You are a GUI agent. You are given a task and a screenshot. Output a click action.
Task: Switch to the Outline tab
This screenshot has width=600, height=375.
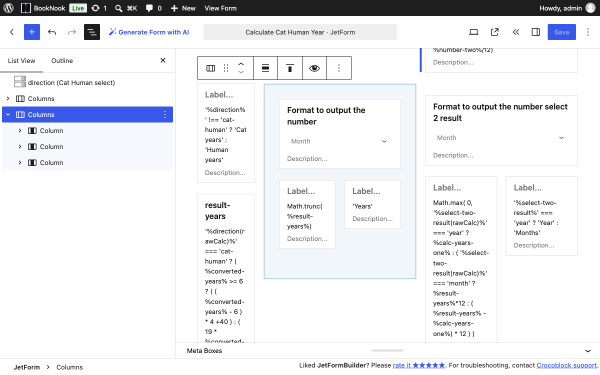pos(62,60)
